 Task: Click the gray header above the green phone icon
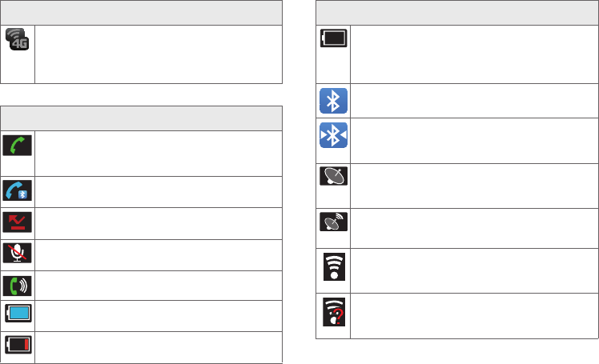142,118
